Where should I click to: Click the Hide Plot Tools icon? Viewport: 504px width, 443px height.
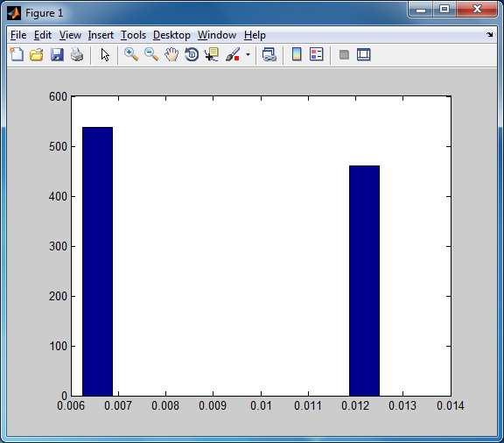(344, 54)
